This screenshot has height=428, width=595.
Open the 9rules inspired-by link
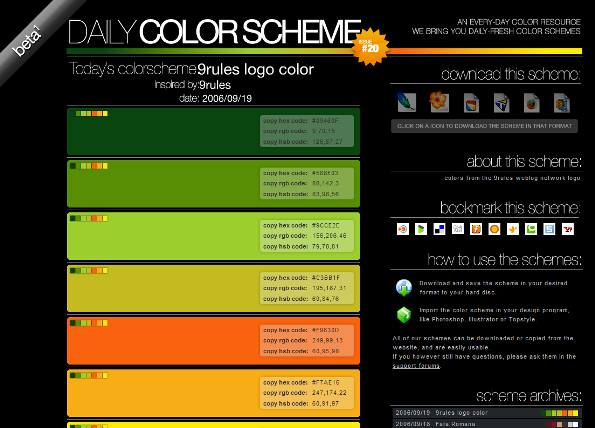[x=215, y=85]
